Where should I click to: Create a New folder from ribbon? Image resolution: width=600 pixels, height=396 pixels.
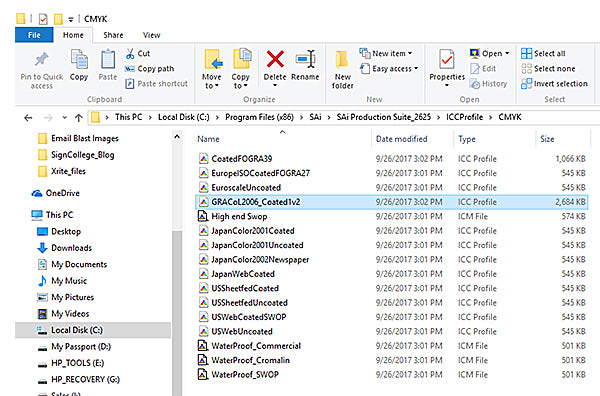pyautogui.click(x=342, y=69)
